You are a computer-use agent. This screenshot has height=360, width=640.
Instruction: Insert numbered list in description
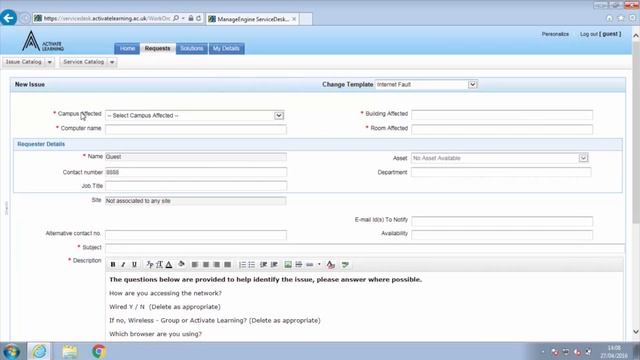point(242,264)
